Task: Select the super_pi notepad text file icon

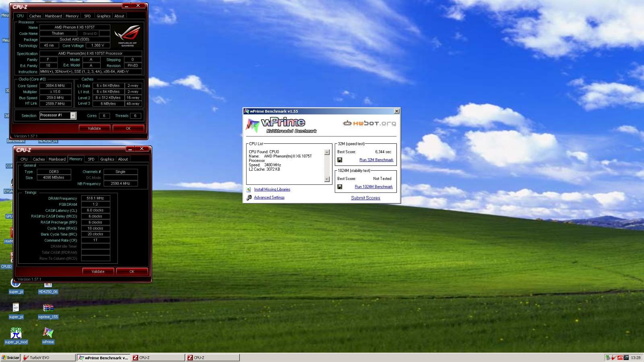Action: (16, 308)
